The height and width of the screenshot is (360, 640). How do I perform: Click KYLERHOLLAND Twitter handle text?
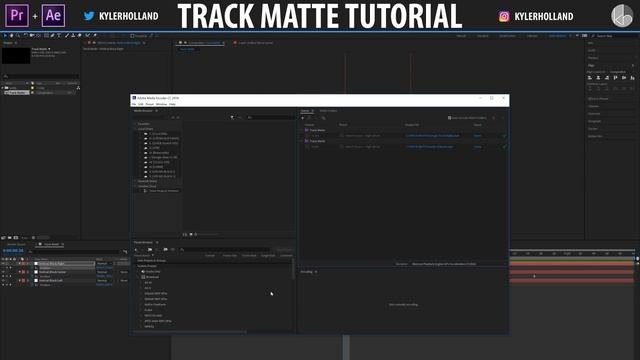click(129, 16)
